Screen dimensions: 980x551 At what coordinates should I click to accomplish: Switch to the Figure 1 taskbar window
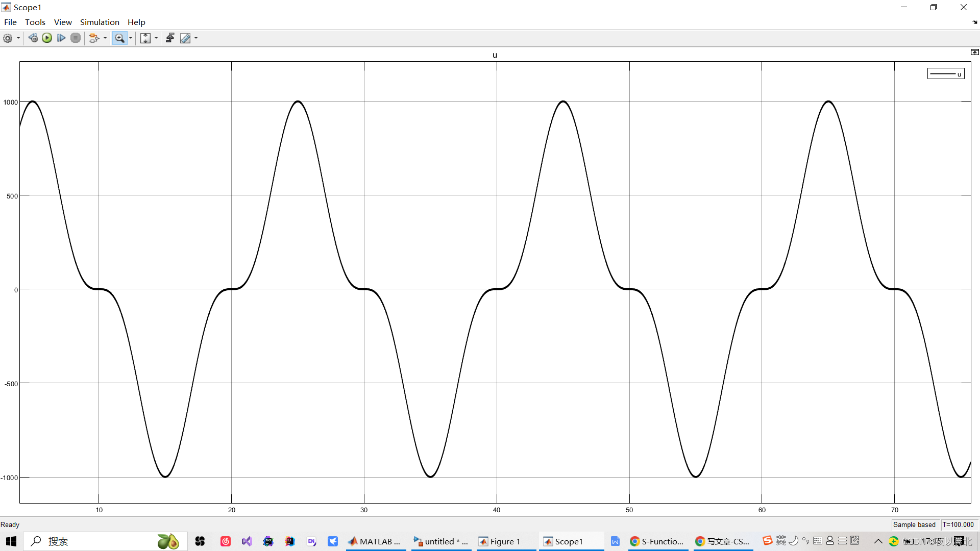coord(506,541)
